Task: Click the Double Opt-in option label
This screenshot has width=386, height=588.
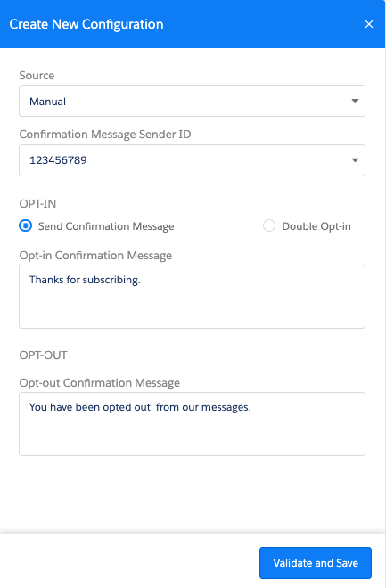Action: [316, 226]
